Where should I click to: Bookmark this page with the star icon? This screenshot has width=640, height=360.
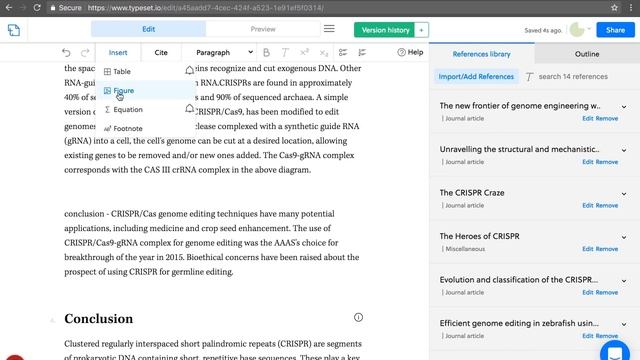click(614, 7)
